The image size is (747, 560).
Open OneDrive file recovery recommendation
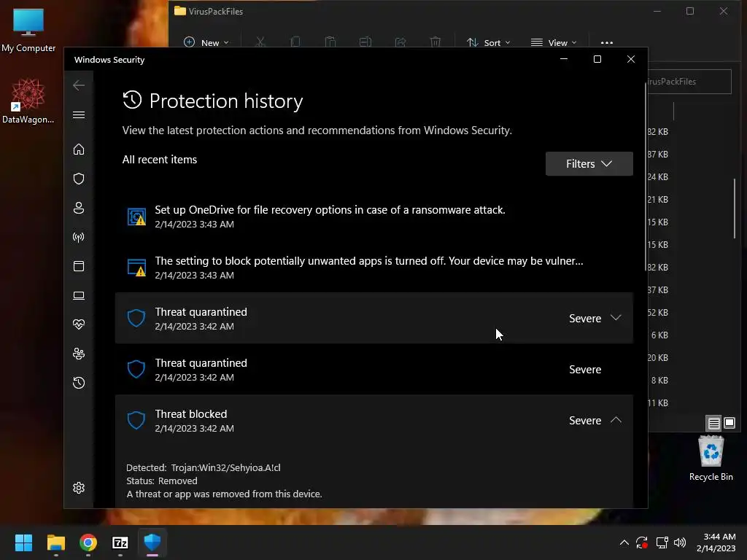pos(374,217)
